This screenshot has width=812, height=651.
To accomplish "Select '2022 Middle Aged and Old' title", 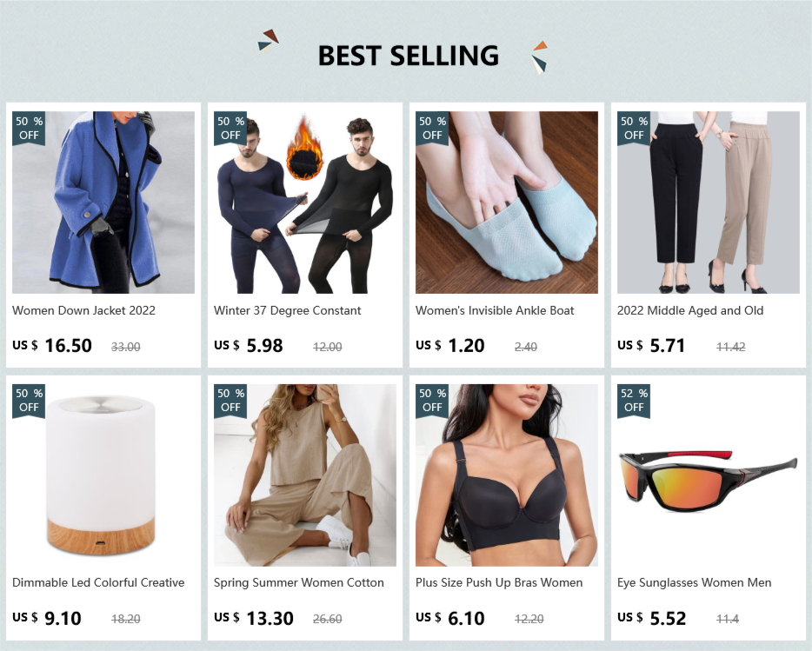I will pyautogui.click(x=690, y=310).
